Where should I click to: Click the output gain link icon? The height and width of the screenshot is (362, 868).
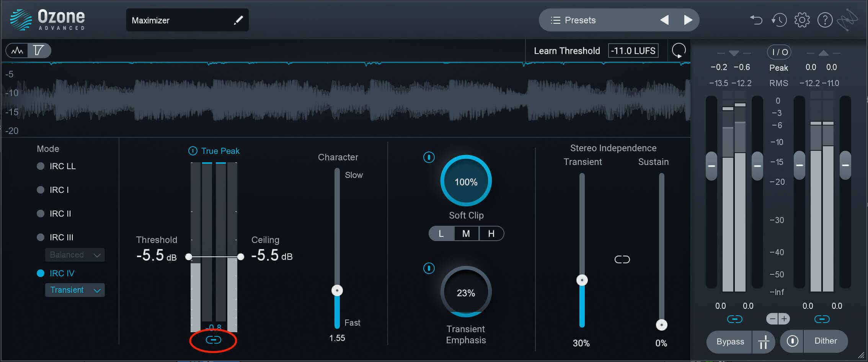coord(822,319)
